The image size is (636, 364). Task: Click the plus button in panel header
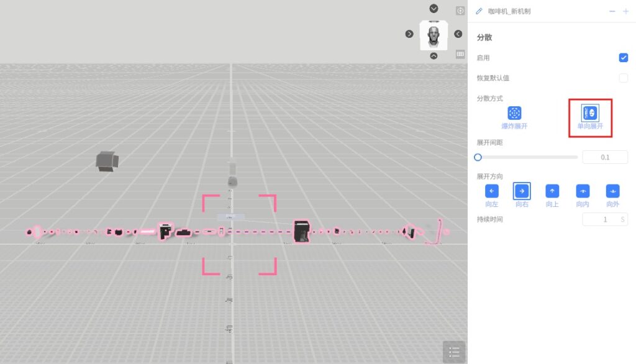tap(625, 11)
